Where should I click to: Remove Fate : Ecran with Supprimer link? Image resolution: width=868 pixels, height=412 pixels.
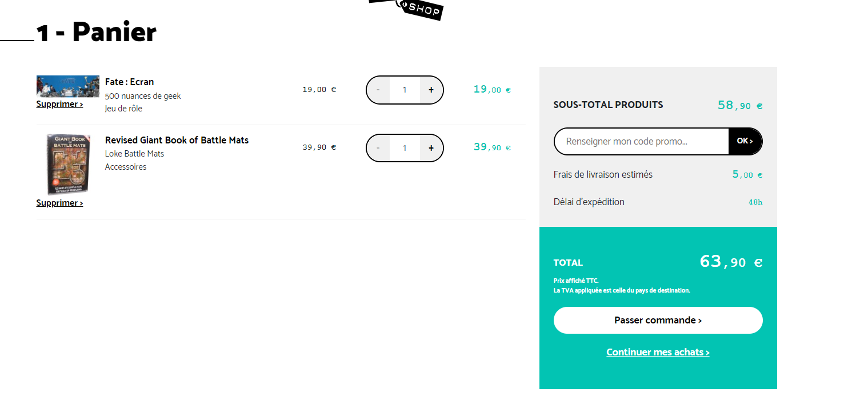coord(59,104)
